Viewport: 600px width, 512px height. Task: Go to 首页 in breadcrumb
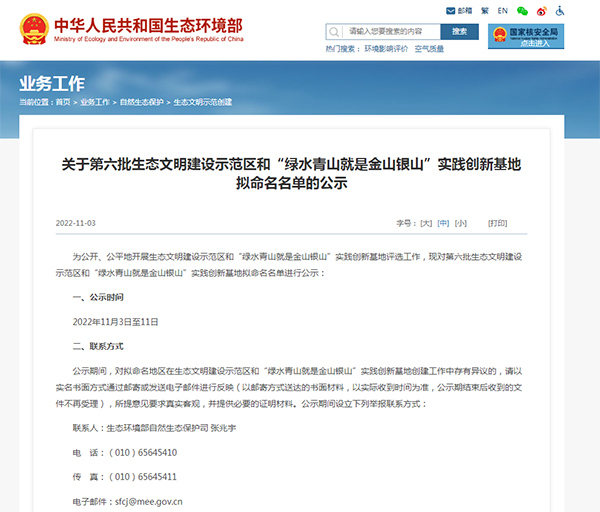click(x=63, y=103)
